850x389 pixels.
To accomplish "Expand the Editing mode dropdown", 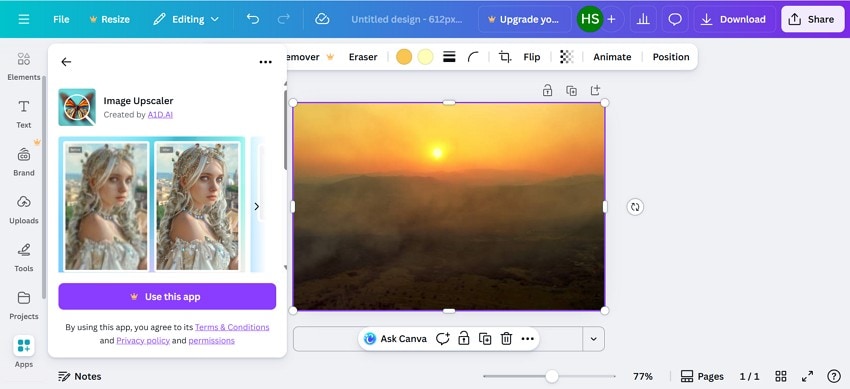I will point(186,19).
